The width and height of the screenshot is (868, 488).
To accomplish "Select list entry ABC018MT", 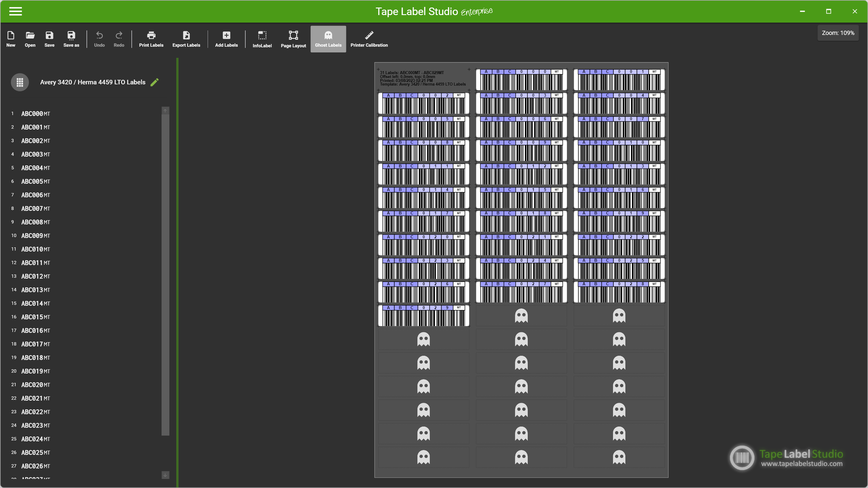I will click(35, 358).
